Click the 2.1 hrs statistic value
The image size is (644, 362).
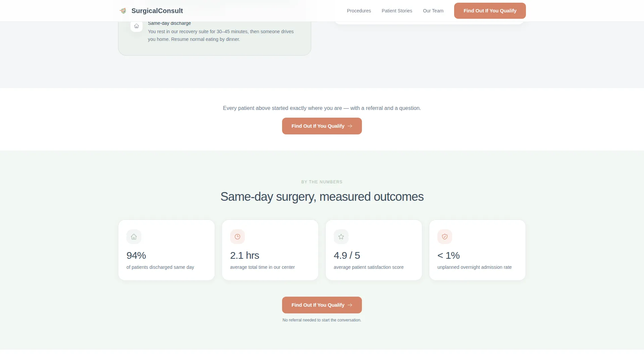(x=245, y=255)
